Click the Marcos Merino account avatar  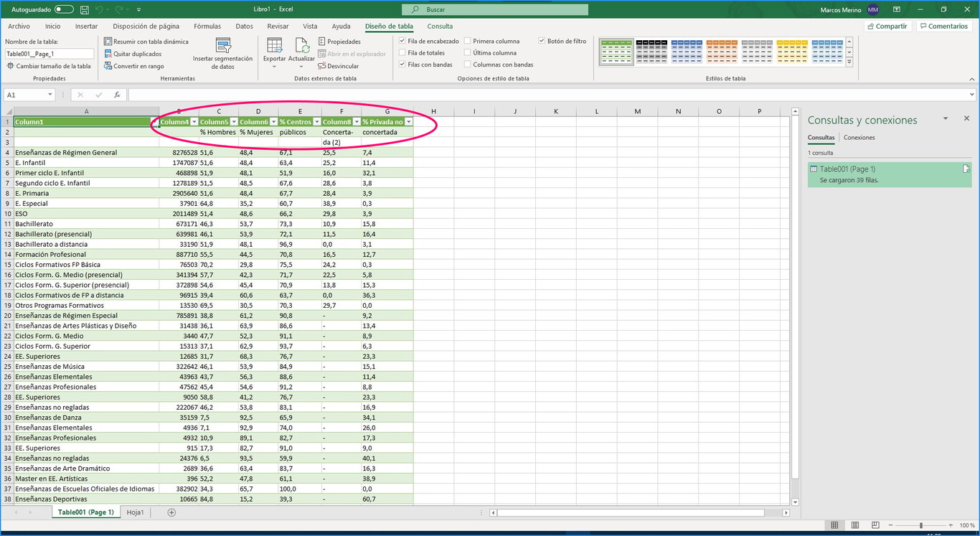point(873,9)
